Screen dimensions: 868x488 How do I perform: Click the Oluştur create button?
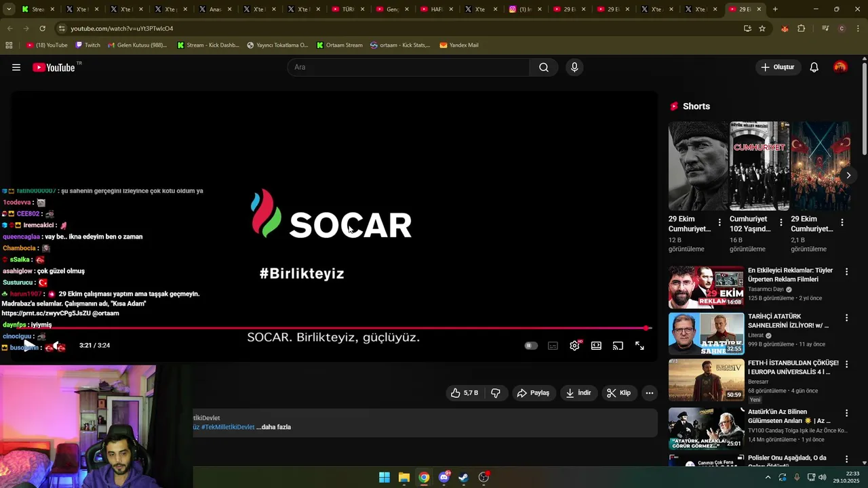pos(778,67)
